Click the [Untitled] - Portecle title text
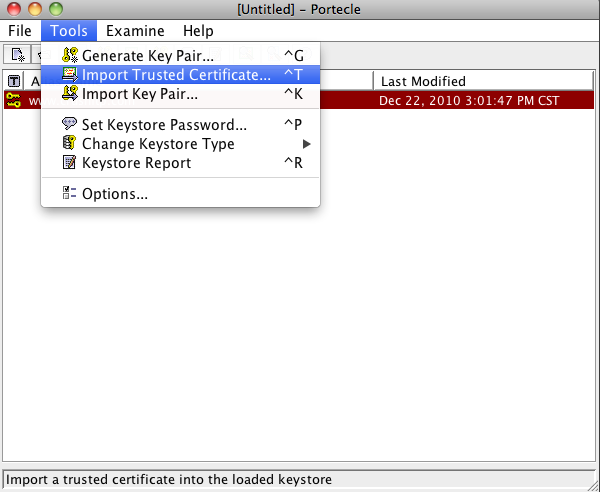 pos(299,9)
